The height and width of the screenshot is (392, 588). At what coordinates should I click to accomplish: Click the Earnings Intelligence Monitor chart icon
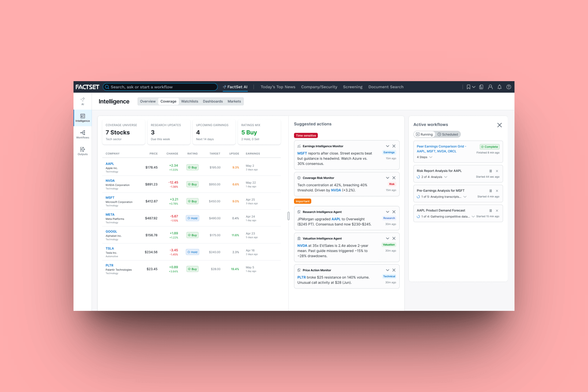coord(299,146)
